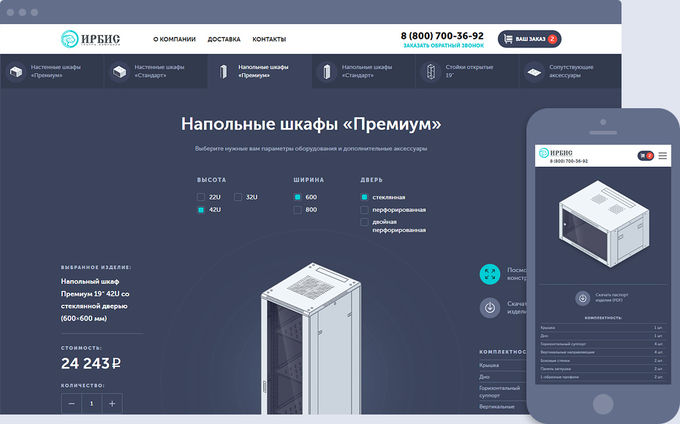Click the download passport icon on desktop page

pyautogui.click(x=489, y=307)
